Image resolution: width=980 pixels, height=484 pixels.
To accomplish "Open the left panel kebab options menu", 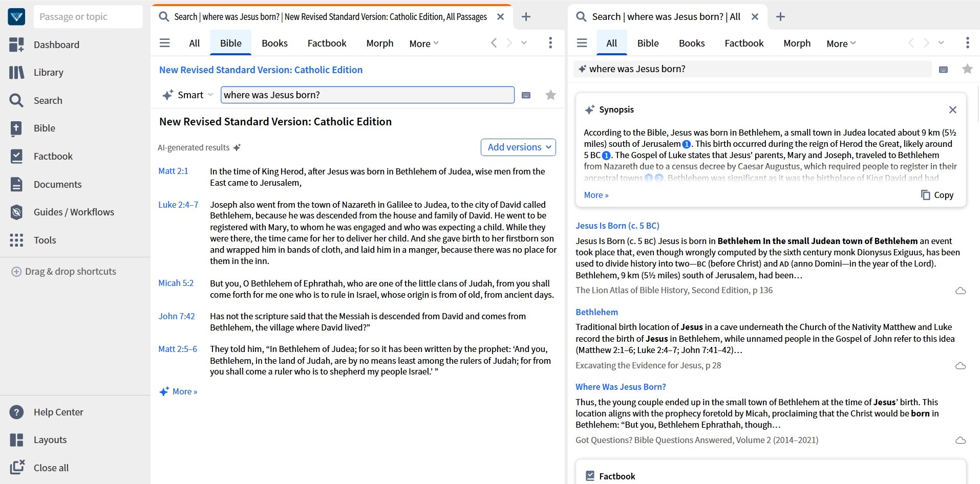I will click(x=550, y=43).
